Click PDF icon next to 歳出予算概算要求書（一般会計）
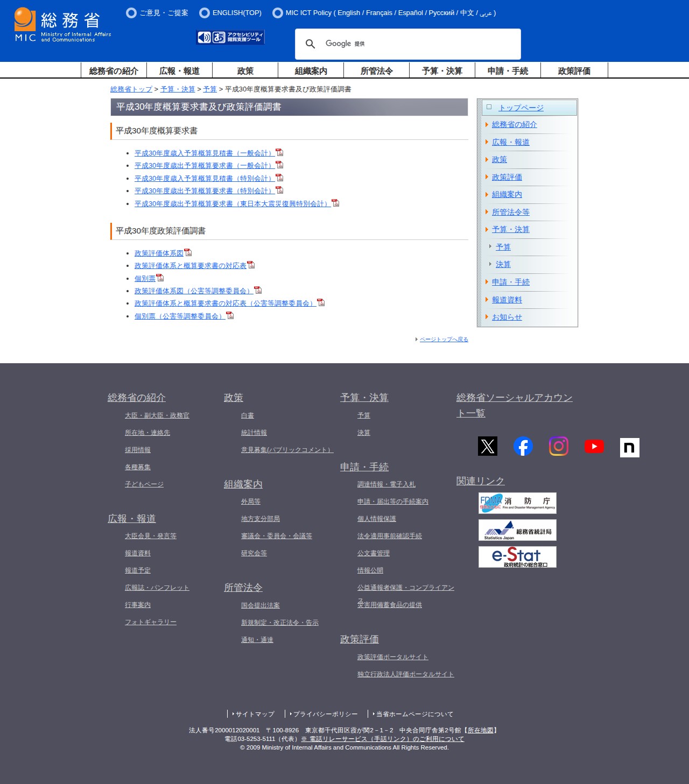The height and width of the screenshot is (784, 689). 279,165
